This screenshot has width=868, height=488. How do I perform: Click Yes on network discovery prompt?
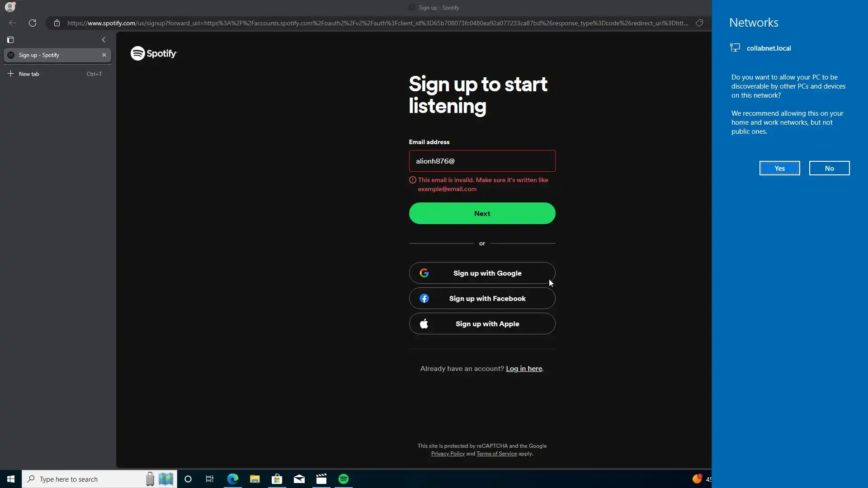click(779, 168)
